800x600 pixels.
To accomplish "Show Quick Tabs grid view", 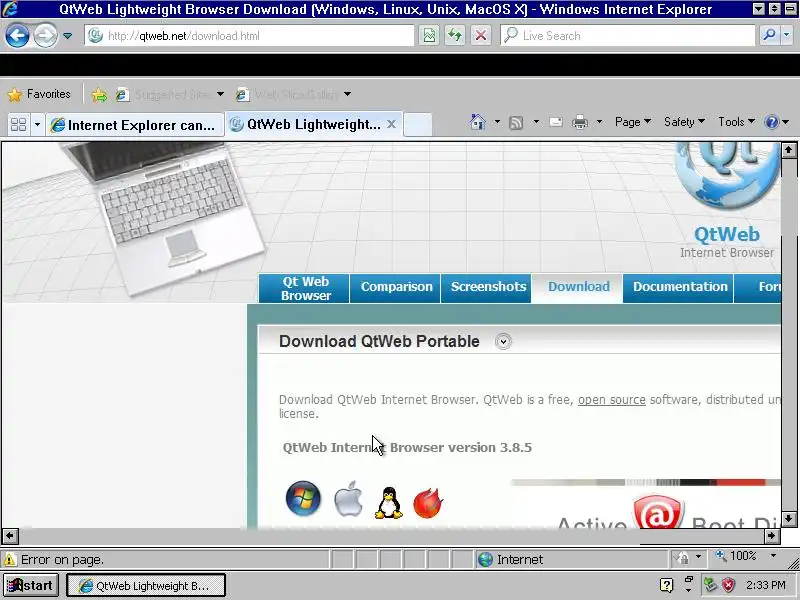I will (19, 124).
